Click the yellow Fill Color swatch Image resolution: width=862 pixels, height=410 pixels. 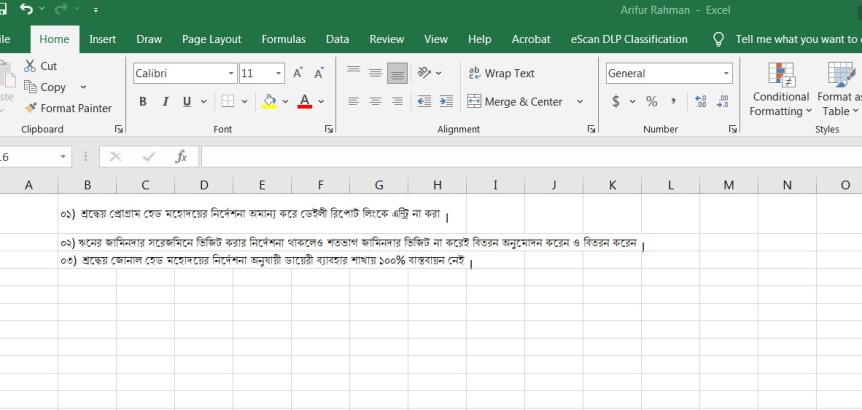[x=269, y=102]
